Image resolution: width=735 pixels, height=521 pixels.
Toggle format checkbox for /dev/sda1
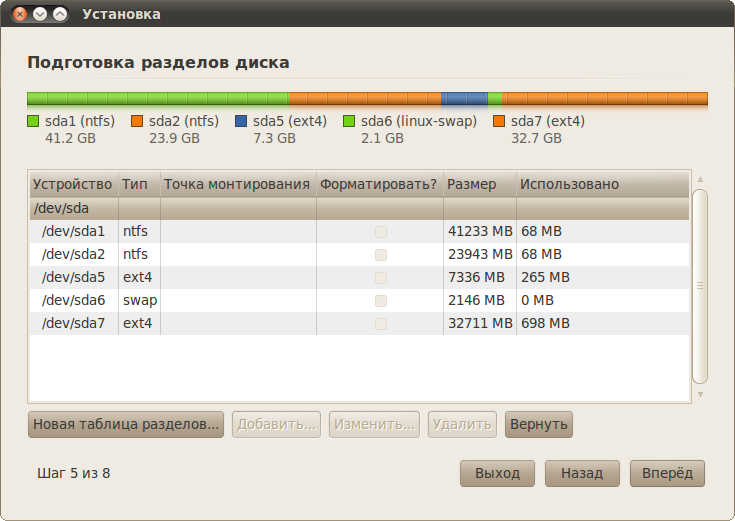pos(381,232)
